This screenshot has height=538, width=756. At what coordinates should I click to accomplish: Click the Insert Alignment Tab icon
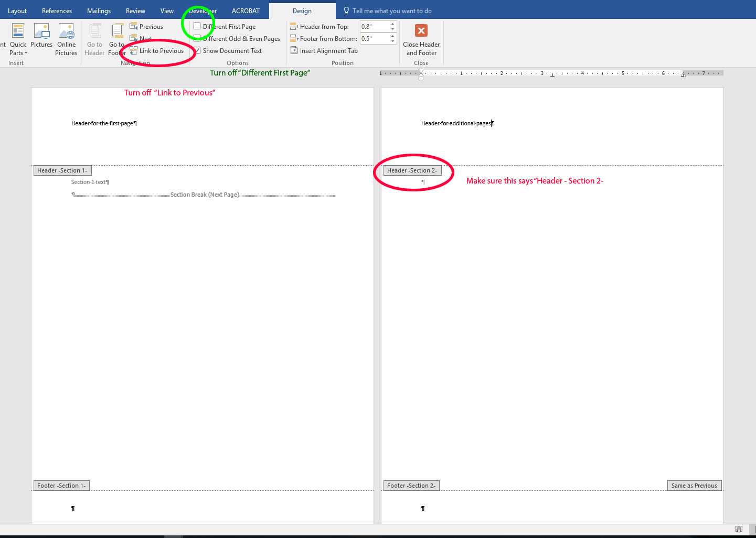pyautogui.click(x=294, y=51)
